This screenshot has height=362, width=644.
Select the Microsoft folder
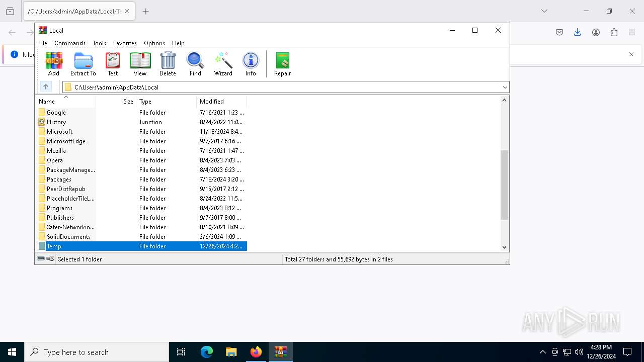(59, 132)
